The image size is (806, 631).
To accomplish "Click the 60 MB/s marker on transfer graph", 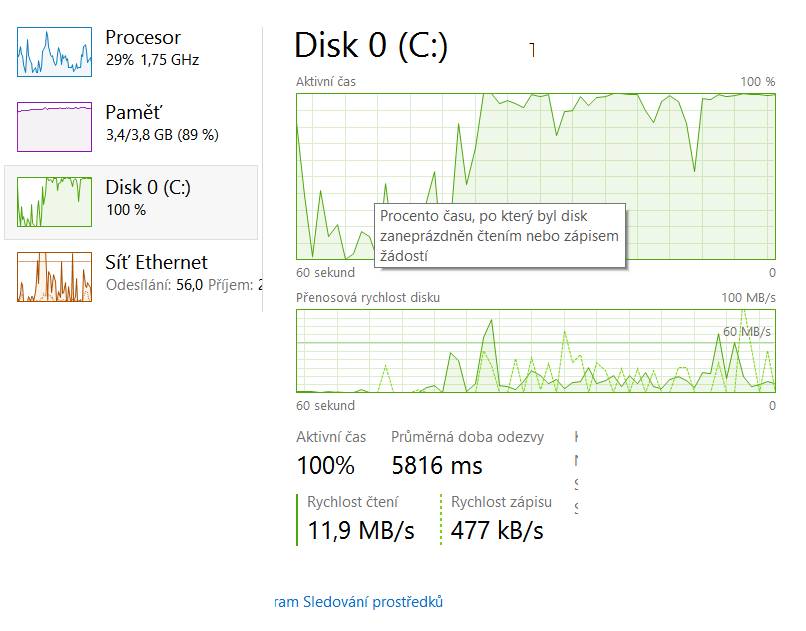I will (x=746, y=332).
